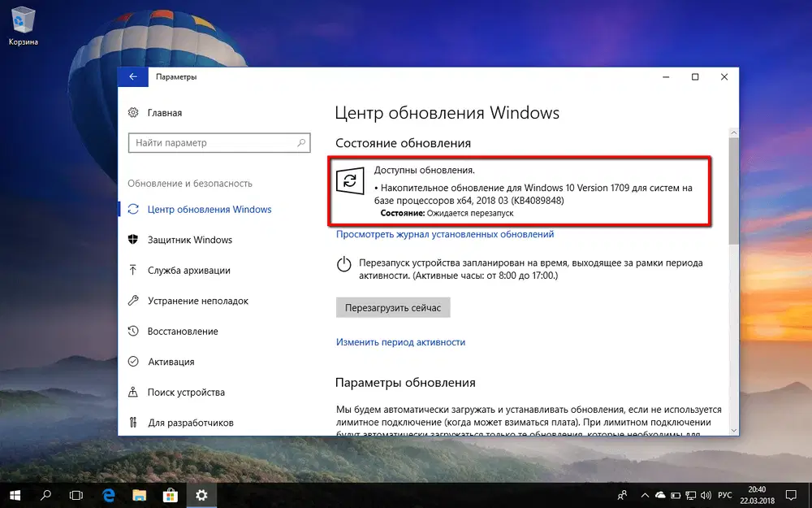Expand hidden icons in the system tray
The image size is (812, 508).
[646, 494]
